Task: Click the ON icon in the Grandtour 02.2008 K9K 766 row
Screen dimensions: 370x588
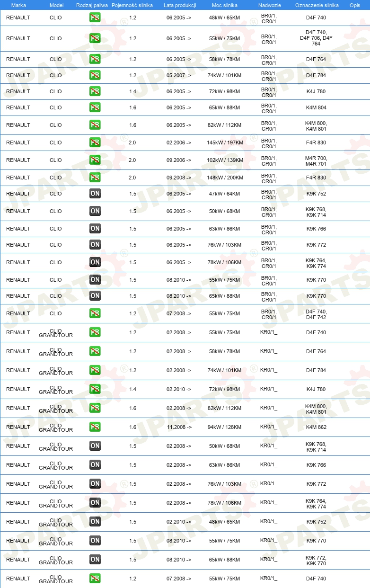Action: point(95,465)
